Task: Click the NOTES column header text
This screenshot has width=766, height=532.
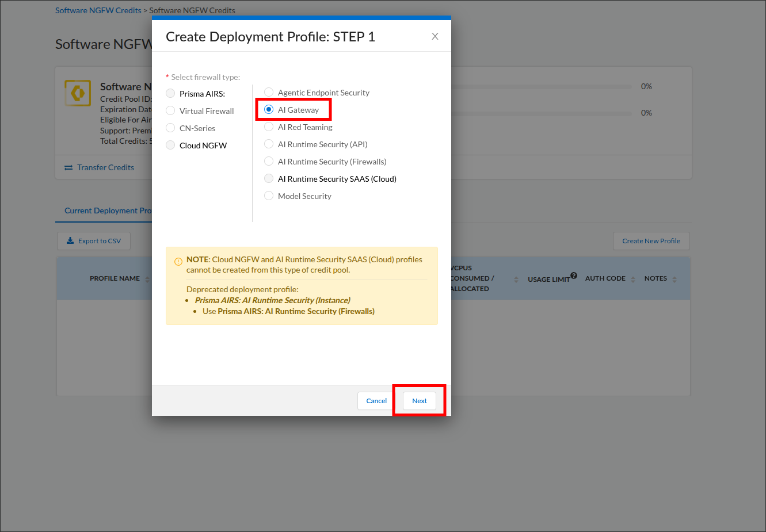Action: click(x=656, y=278)
